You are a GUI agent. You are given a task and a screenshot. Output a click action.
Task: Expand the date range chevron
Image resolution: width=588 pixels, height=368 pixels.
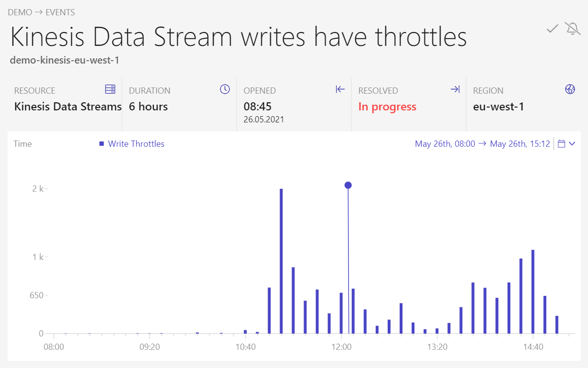[572, 144]
